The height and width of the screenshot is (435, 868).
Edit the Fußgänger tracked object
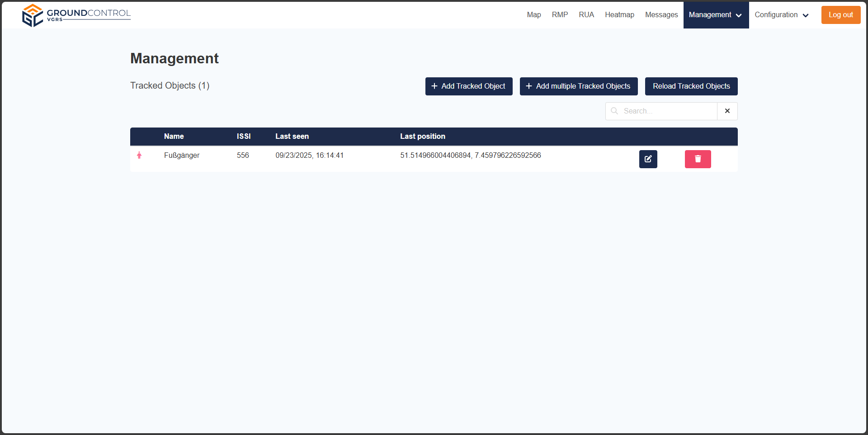point(648,159)
